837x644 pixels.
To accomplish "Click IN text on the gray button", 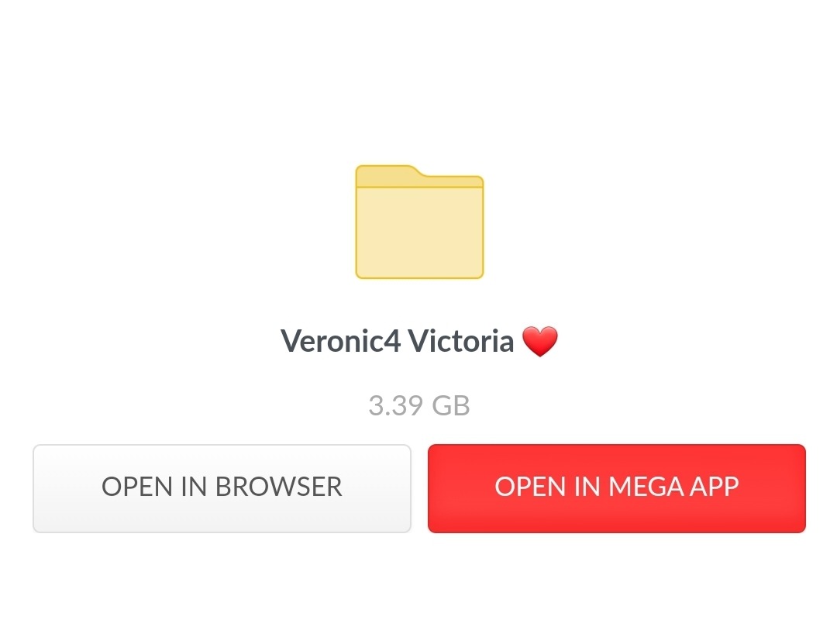I will pyautogui.click(x=194, y=487).
